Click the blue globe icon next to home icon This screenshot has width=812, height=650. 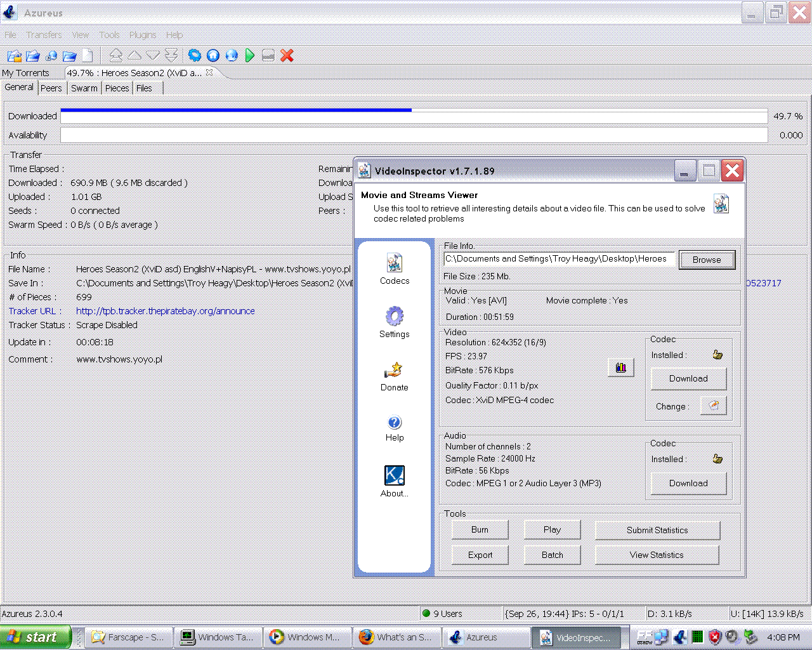[x=232, y=56]
